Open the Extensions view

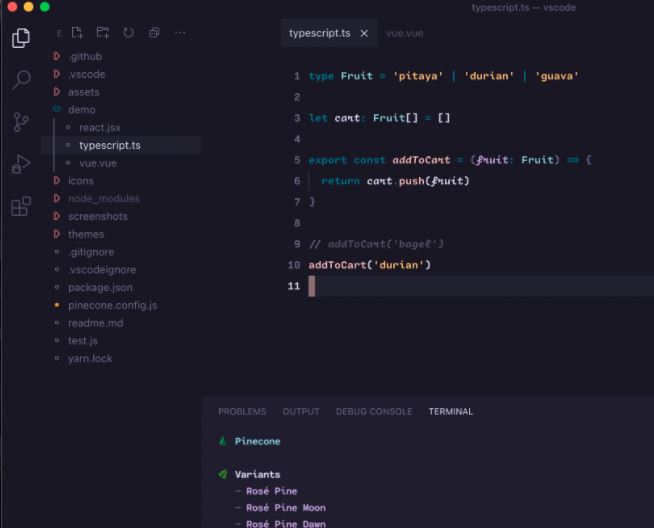click(21, 206)
